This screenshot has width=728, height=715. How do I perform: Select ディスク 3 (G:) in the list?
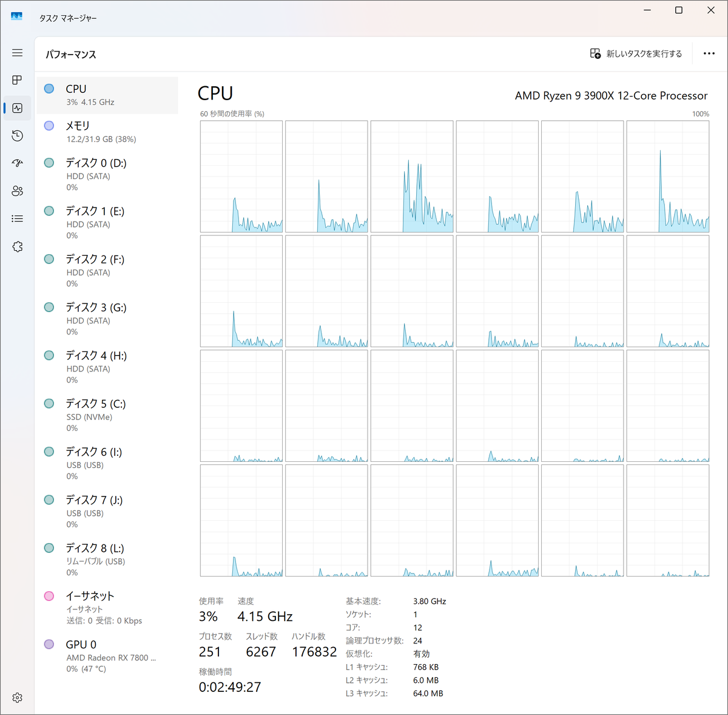(107, 319)
